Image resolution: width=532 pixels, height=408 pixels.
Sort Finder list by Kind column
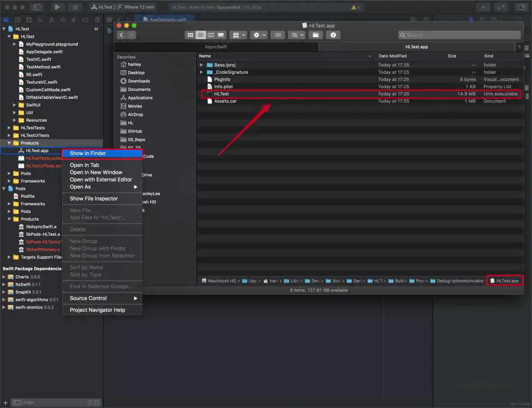click(x=501, y=56)
